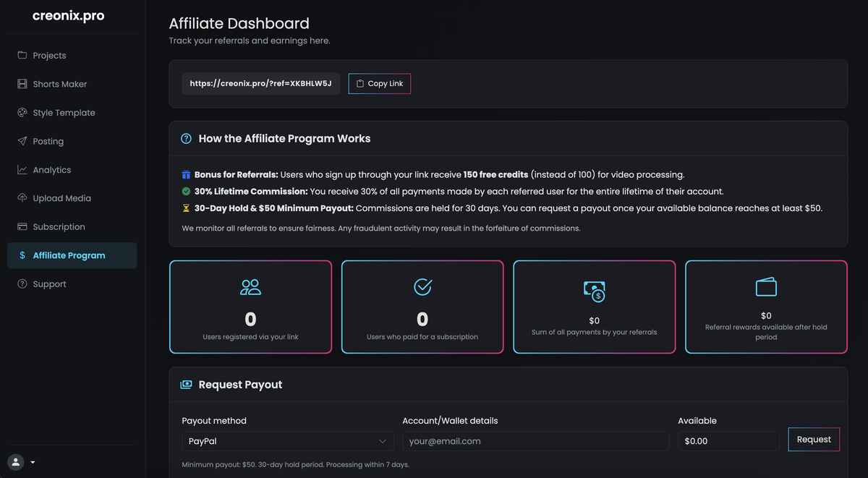Viewport: 868px width, 478px height.
Task: Expand the user account menu arrow
Action: pos(33,463)
